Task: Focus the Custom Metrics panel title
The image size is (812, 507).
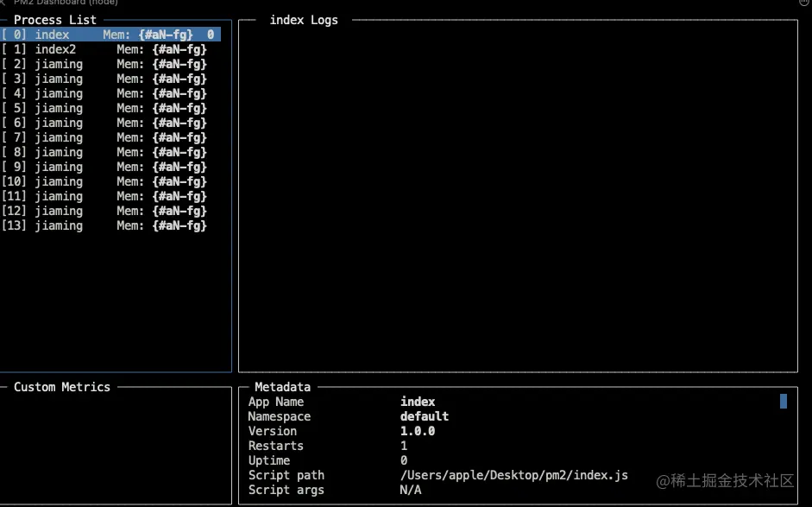Action: click(62, 387)
